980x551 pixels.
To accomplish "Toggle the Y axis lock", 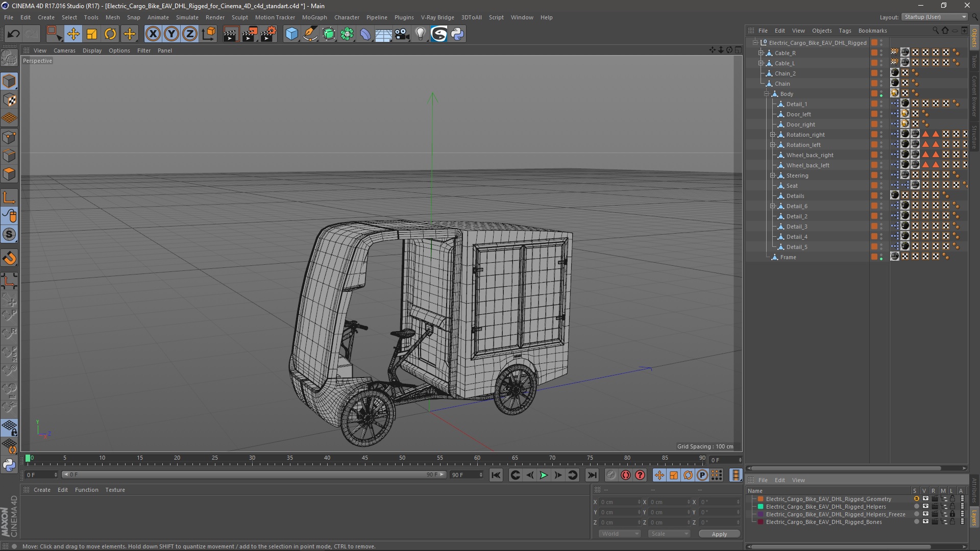I will tap(171, 34).
